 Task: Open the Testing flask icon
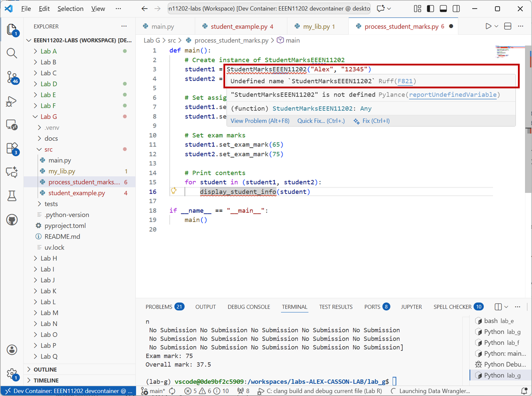coord(12,196)
